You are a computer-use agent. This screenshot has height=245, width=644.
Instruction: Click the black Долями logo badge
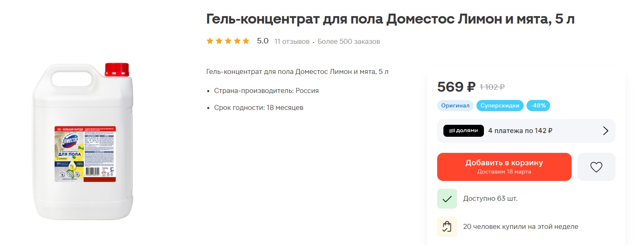[x=463, y=131]
